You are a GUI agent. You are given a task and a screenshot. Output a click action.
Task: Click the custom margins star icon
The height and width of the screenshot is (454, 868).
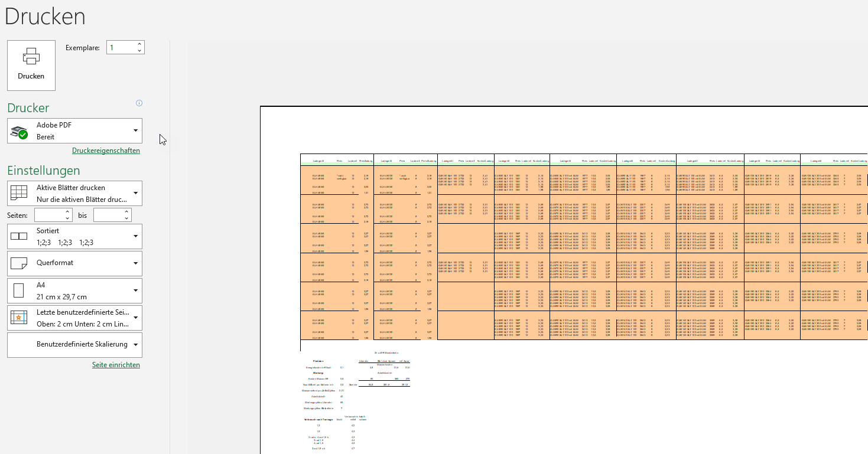(19, 318)
